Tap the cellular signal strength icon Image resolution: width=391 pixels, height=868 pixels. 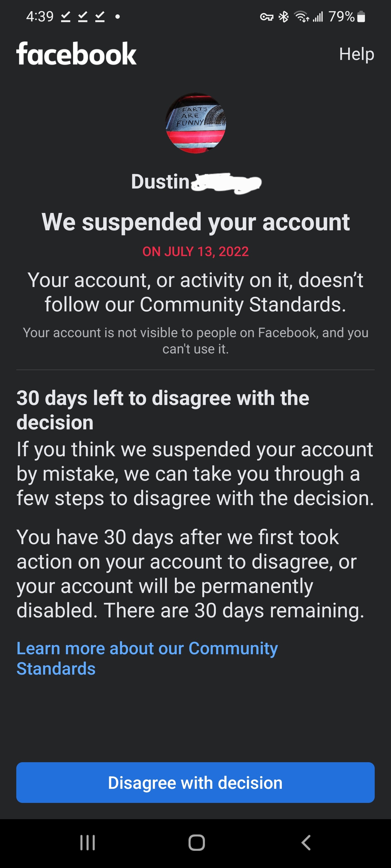pos(318,17)
